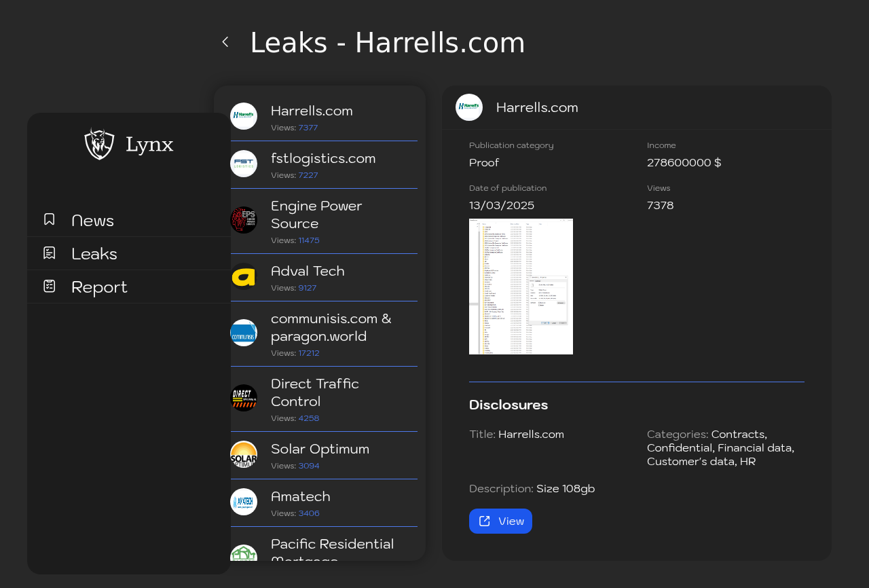Click the back arrow beside Leaks title

pos(225,42)
